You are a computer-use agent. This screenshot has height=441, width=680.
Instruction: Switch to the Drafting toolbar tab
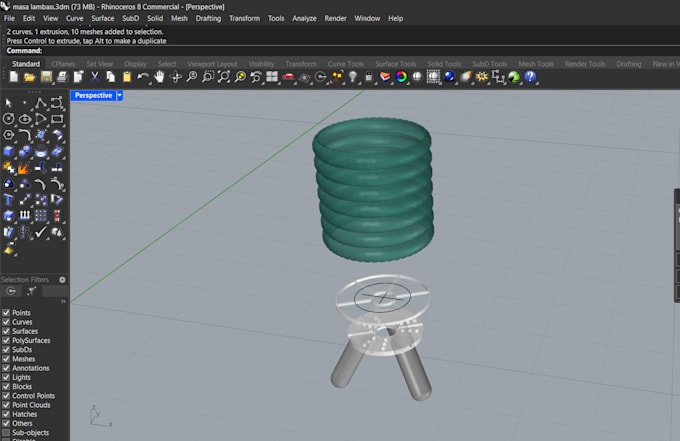coord(629,64)
